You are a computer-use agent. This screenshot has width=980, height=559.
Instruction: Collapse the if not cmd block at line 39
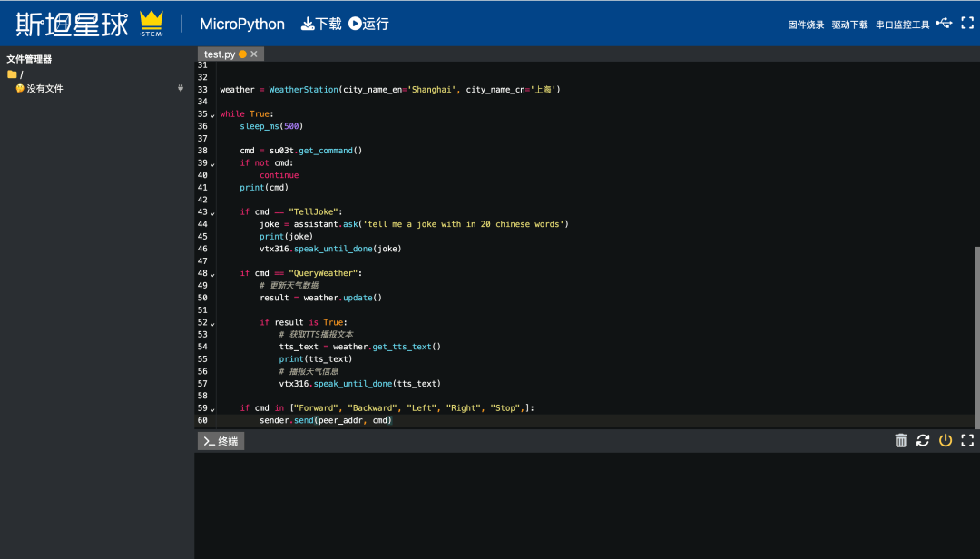(x=212, y=164)
